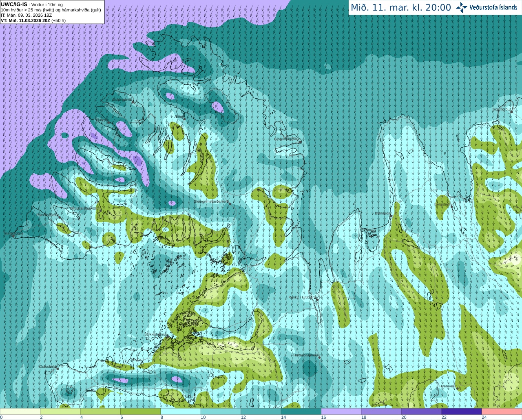
Task: Click the olive green 6–8 m/s legend swatch
Action: click(140, 411)
